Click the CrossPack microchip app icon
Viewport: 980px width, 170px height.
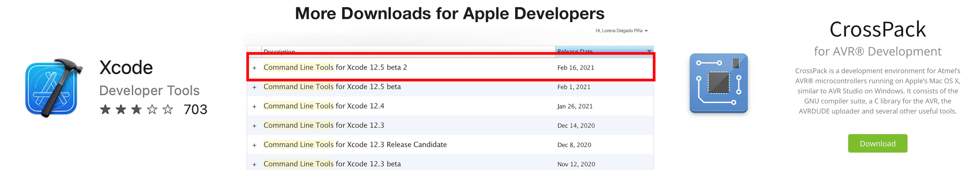(719, 83)
